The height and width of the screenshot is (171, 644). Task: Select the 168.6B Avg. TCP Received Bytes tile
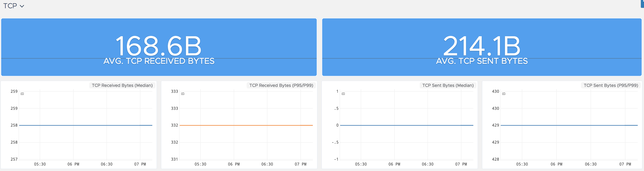[159, 47]
